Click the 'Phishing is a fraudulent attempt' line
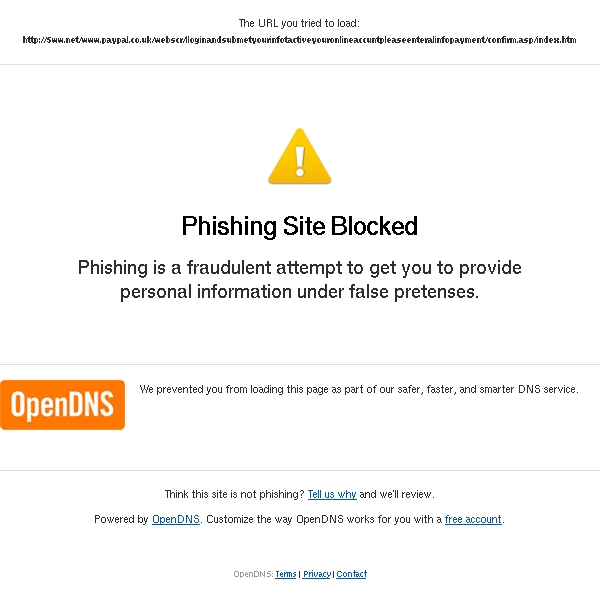This screenshot has height=598, width=600. 300,267
